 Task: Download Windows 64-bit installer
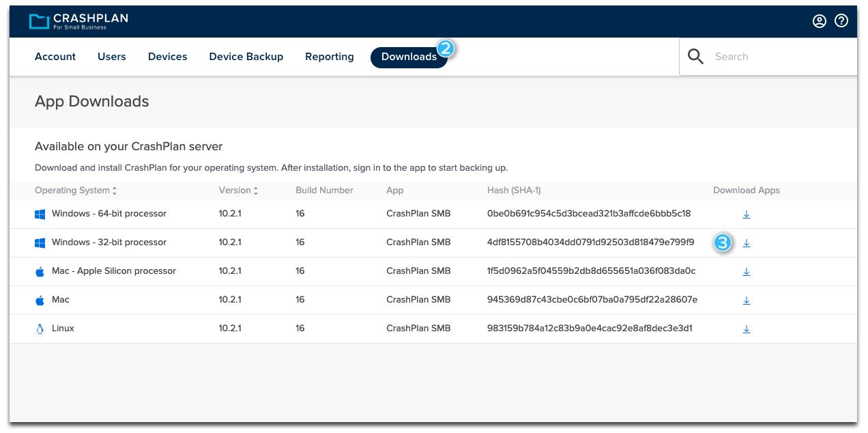(x=747, y=214)
